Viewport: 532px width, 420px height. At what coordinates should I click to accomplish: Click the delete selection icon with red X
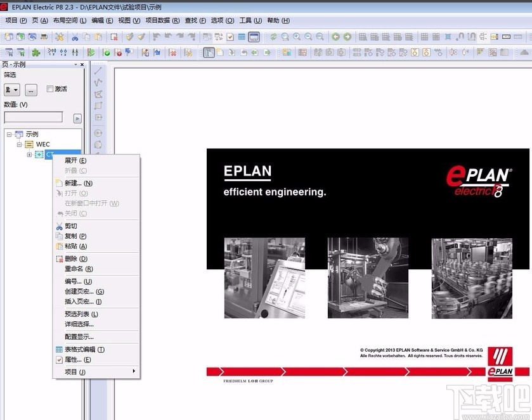point(114,37)
